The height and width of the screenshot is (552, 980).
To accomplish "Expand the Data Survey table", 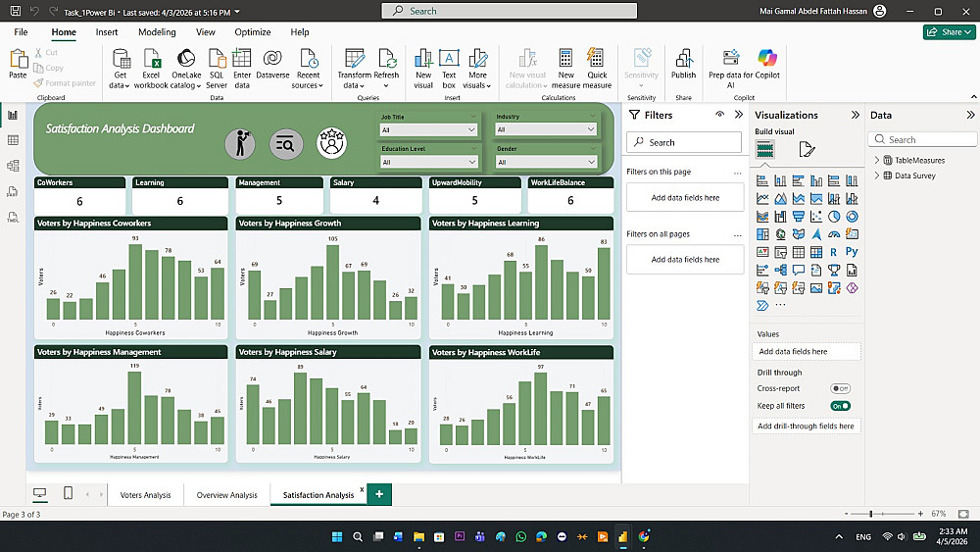I will click(x=877, y=176).
